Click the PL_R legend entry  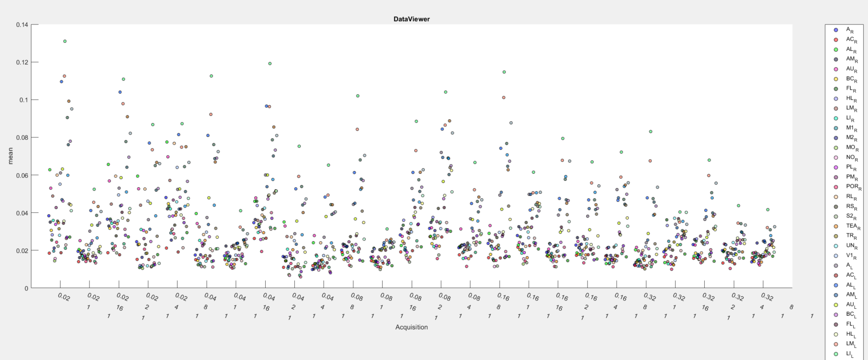845,167
